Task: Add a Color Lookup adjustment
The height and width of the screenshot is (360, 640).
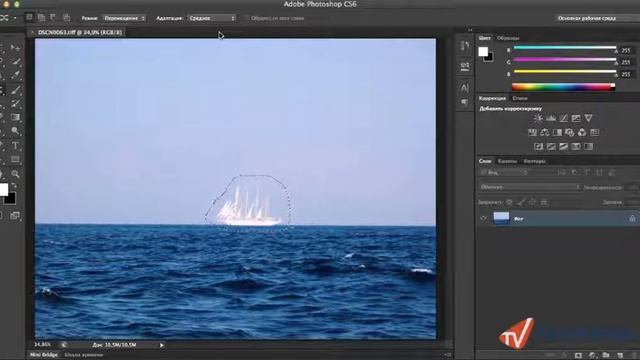Action: click(595, 133)
